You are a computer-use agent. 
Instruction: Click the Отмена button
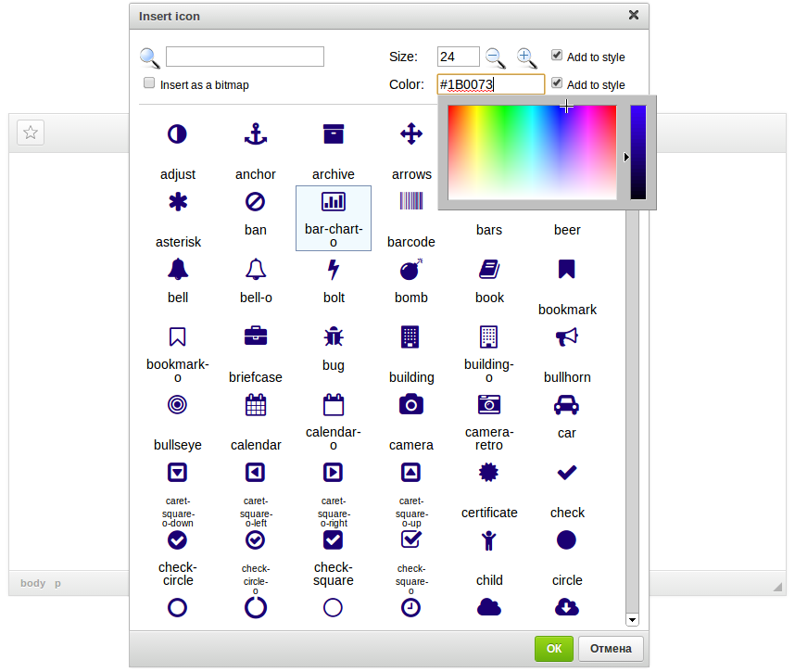611,649
